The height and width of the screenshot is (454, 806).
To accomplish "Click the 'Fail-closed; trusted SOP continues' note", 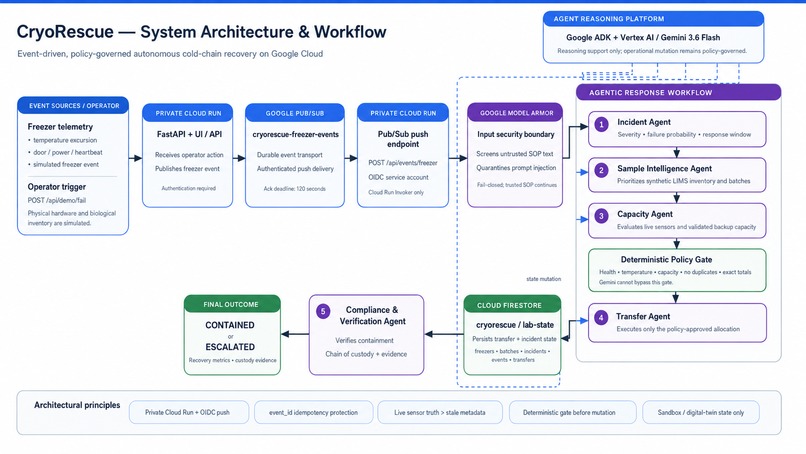I will 517,185.
